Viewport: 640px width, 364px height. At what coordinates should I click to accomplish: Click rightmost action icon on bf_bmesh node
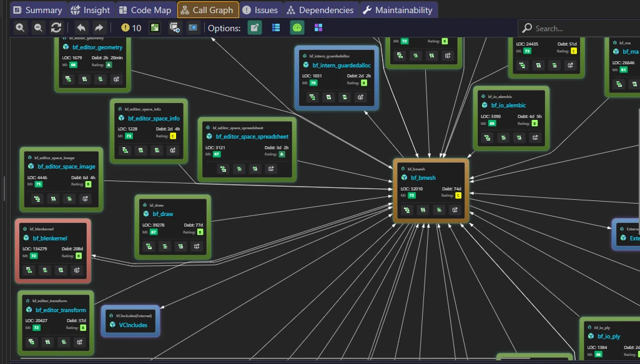tap(455, 210)
